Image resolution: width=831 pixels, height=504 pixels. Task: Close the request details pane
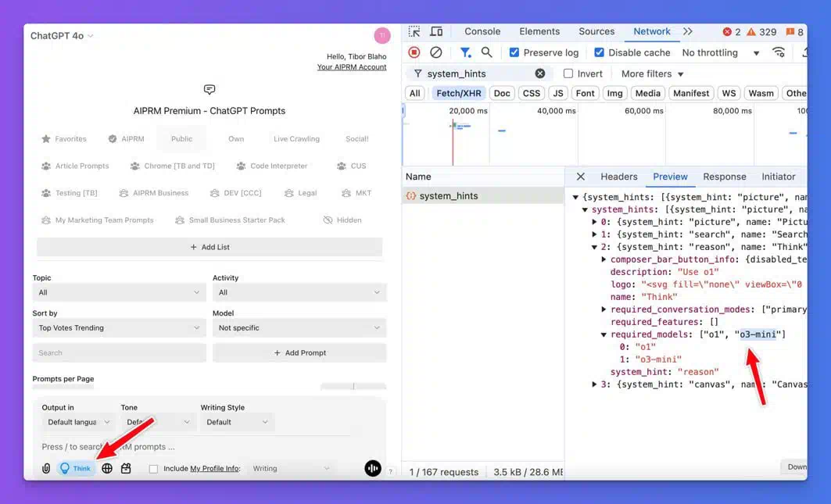581,177
